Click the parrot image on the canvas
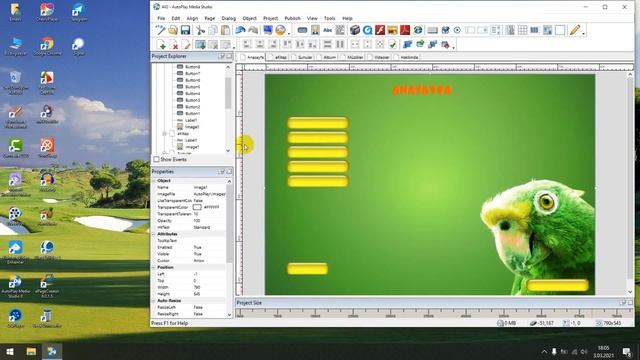This screenshot has height=360, width=640. pyautogui.click(x=539, y=237)
